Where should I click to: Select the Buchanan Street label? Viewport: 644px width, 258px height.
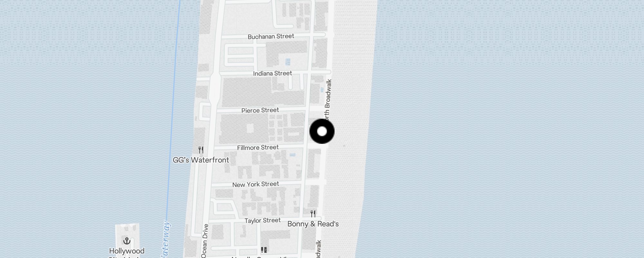[x=271, y=36]
